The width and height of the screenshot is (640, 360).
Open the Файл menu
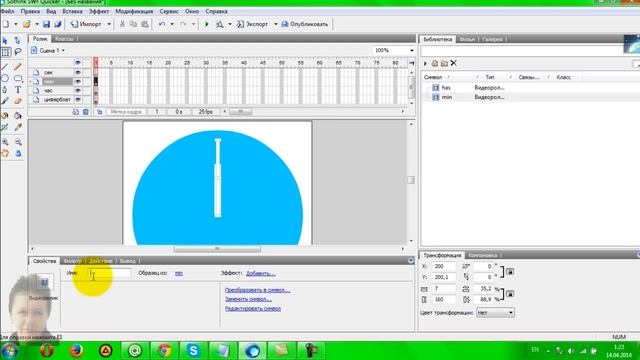click(x=7, y=11)
